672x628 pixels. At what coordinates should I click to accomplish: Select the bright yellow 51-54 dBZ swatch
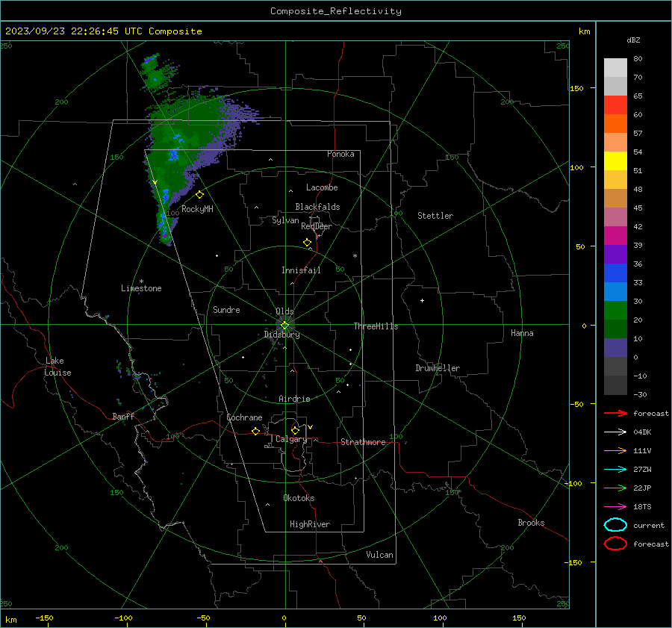click(615, 161)
